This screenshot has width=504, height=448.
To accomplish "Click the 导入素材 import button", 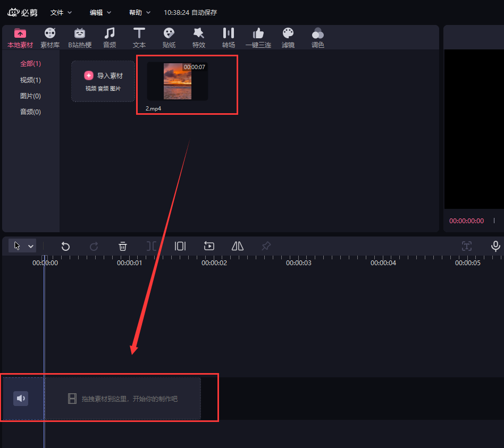I will [103, 81].
